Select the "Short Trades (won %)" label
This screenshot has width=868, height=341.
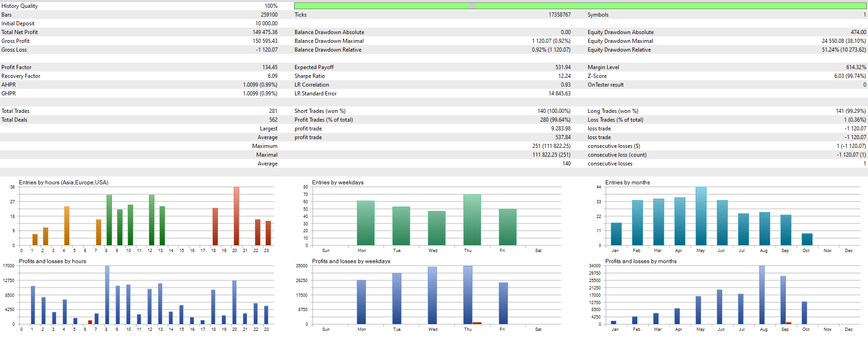click(320, 111)
